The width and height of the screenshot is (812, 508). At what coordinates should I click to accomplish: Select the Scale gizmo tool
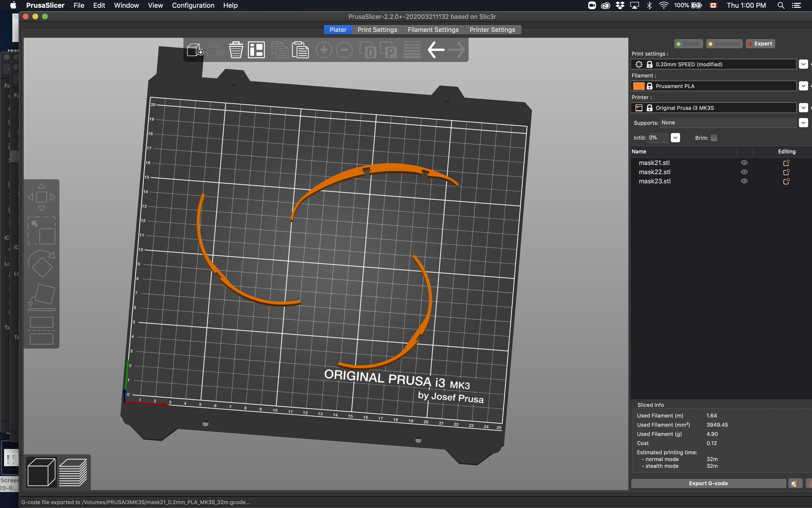click(41, 231)
